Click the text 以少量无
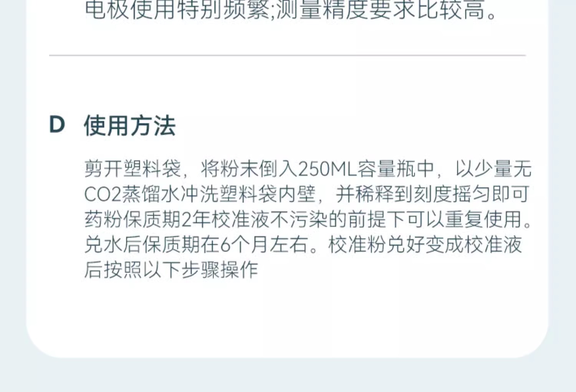The height and width of the screenshot is (392, 576). (493, 169)
